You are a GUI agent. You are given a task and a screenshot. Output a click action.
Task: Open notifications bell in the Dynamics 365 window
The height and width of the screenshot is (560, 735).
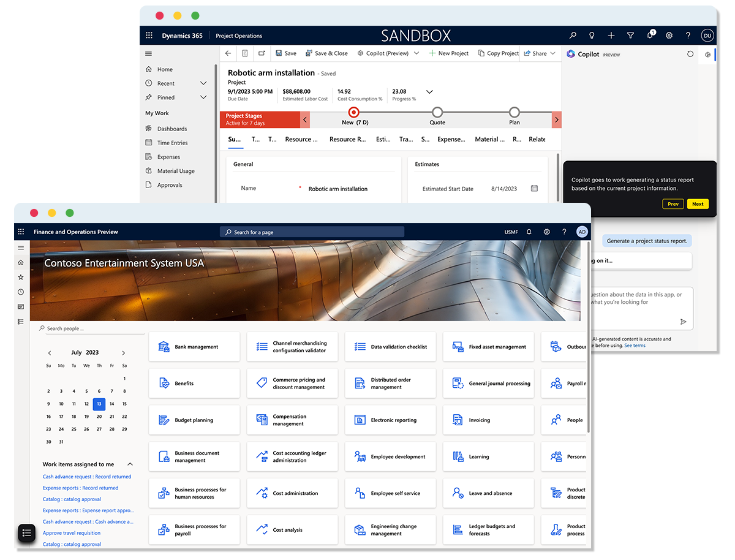tap(650, 35)
